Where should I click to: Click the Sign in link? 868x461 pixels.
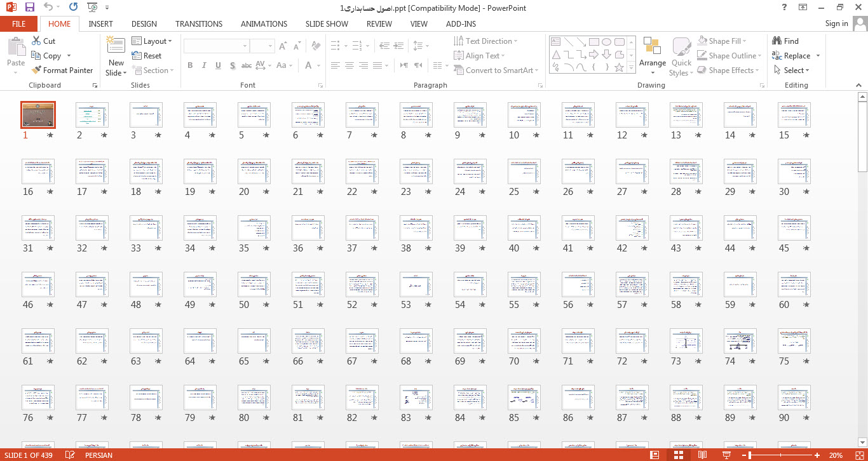[836, 23]
